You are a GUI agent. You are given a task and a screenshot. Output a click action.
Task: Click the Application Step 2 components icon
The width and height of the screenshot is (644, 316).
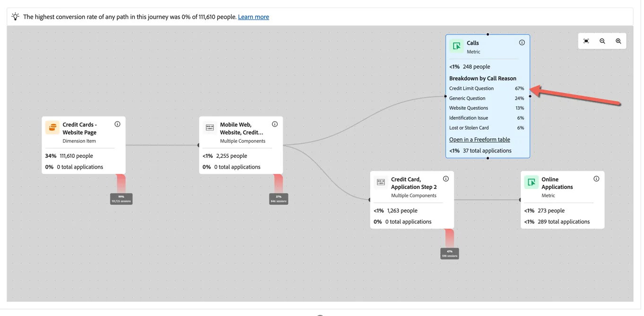[x=381, y=182]
